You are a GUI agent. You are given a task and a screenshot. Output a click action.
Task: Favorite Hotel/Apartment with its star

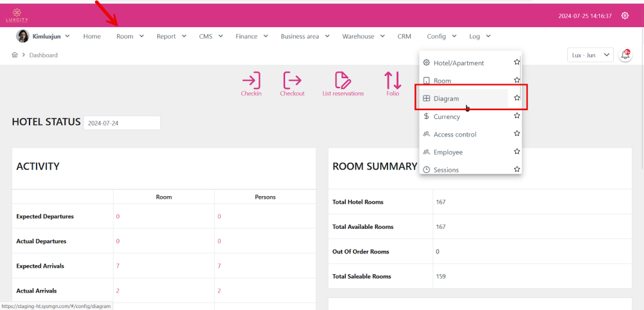[516, 63]
